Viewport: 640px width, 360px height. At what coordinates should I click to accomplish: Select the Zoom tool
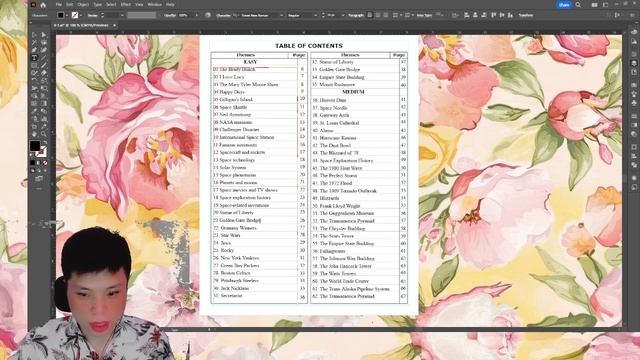(x=43, y=134)
